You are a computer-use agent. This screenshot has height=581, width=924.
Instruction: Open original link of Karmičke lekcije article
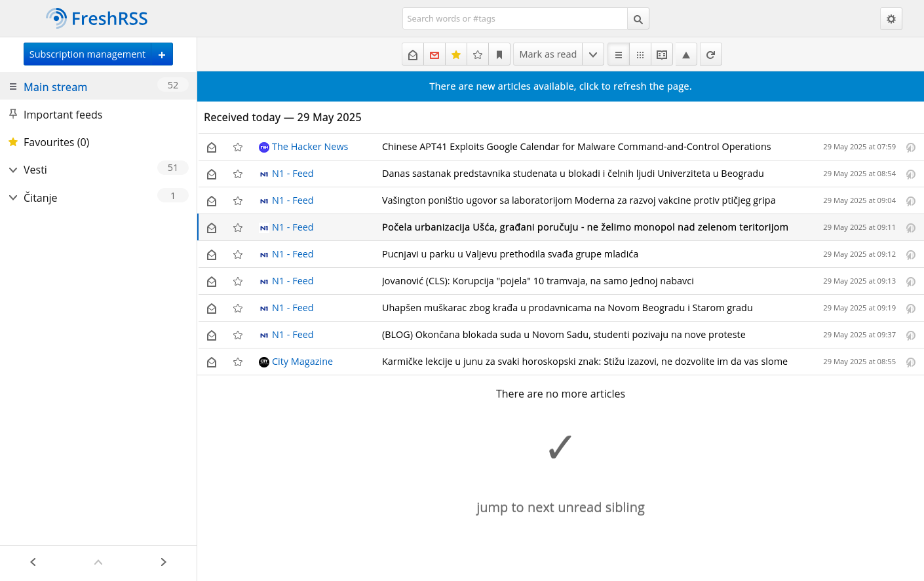click(911, 362)
